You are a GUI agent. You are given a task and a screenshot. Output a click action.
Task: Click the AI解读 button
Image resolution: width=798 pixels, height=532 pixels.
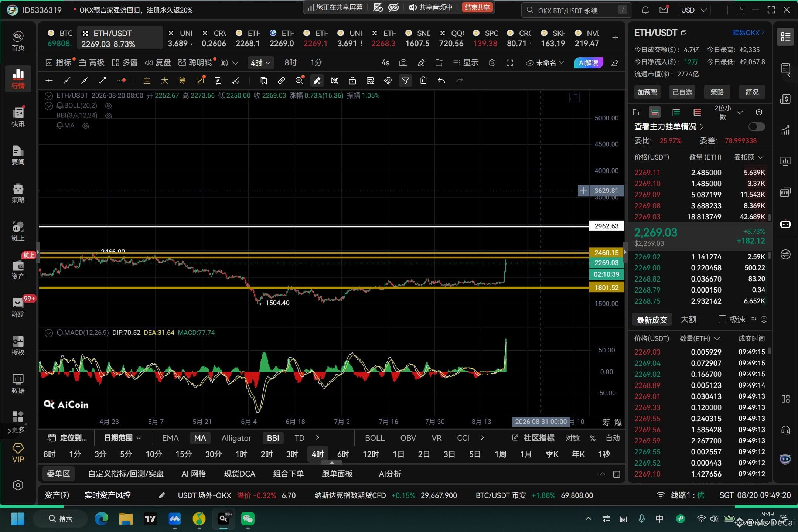[589, 63]
